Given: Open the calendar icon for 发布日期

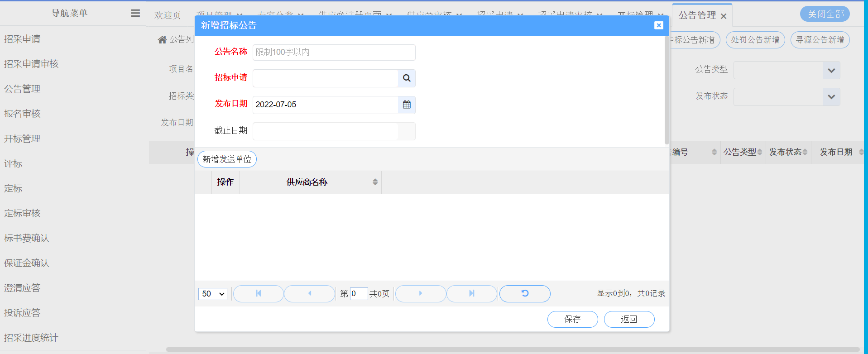Looking at the screenshot, I should click(x=407, y=105).
